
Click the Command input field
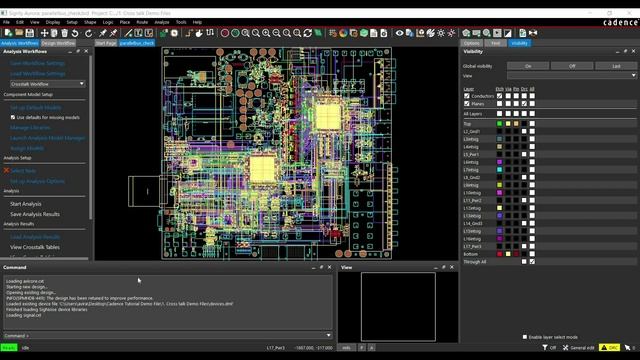point(167,336)
